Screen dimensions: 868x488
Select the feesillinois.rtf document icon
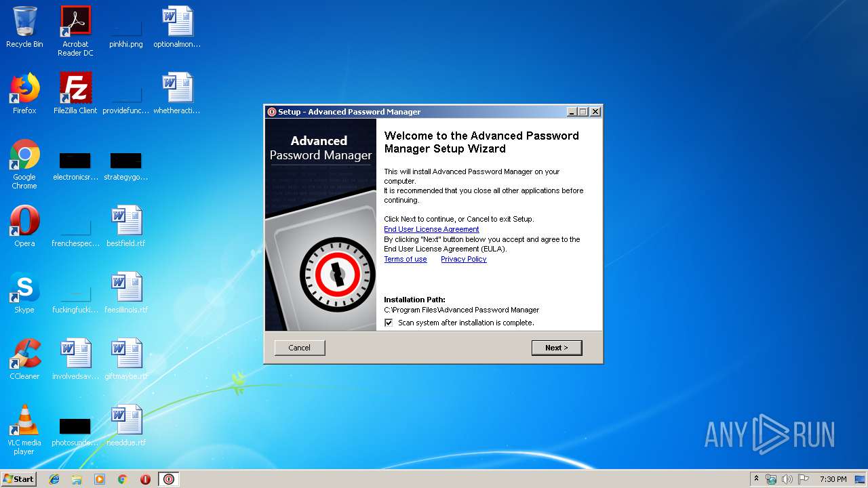[x=126, y=293]
